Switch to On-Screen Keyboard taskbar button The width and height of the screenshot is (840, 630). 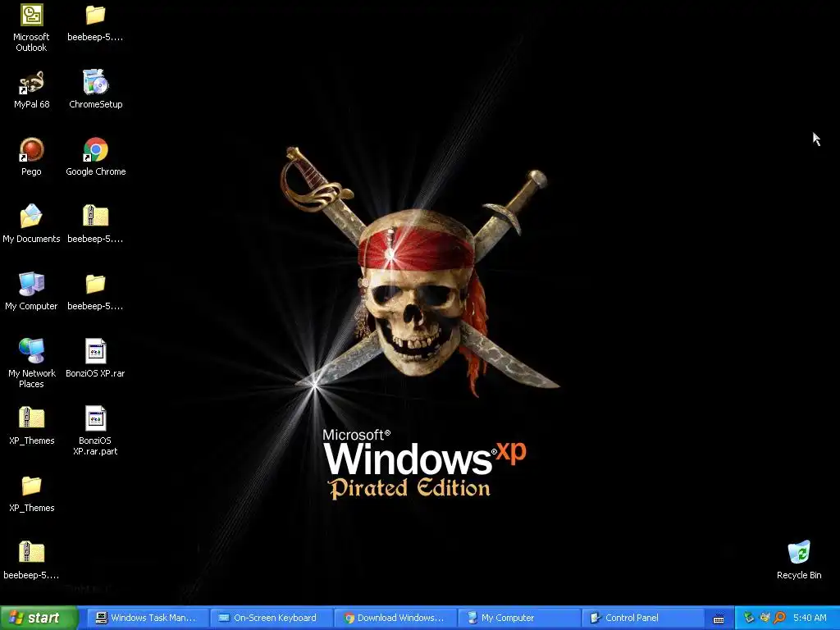click(x=272, y=618)
